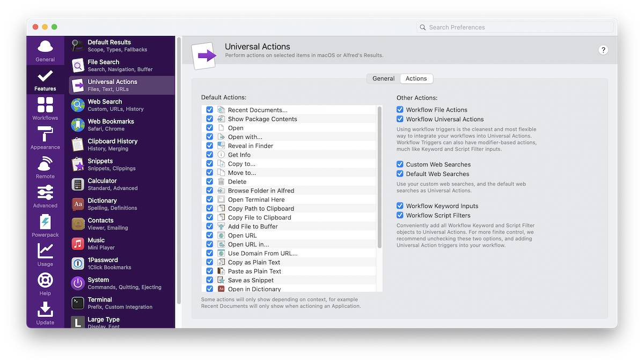The width and height of the screenshot is (644, 363).
Task: Switch to the General tab
Action: click(x=383, y=78)
